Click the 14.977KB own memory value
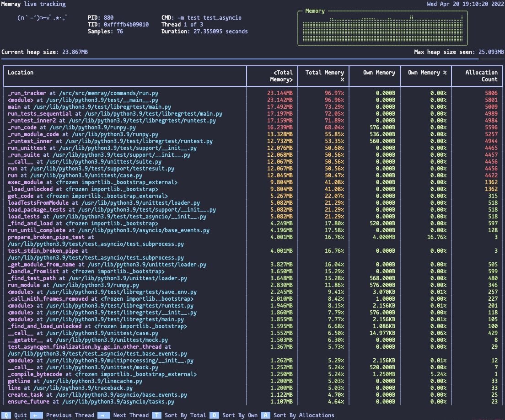The image size is (505, 420). [x=382, y=333]
